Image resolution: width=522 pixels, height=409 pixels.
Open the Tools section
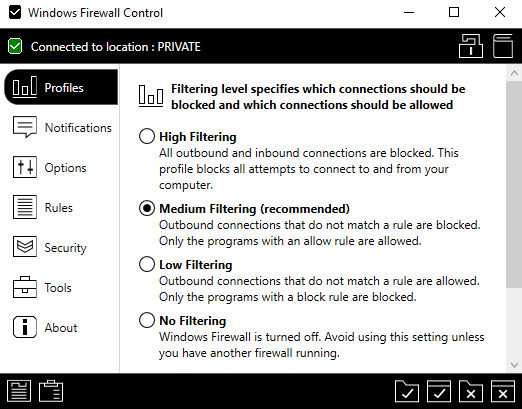pyautogui.click(x=61, y=287)
